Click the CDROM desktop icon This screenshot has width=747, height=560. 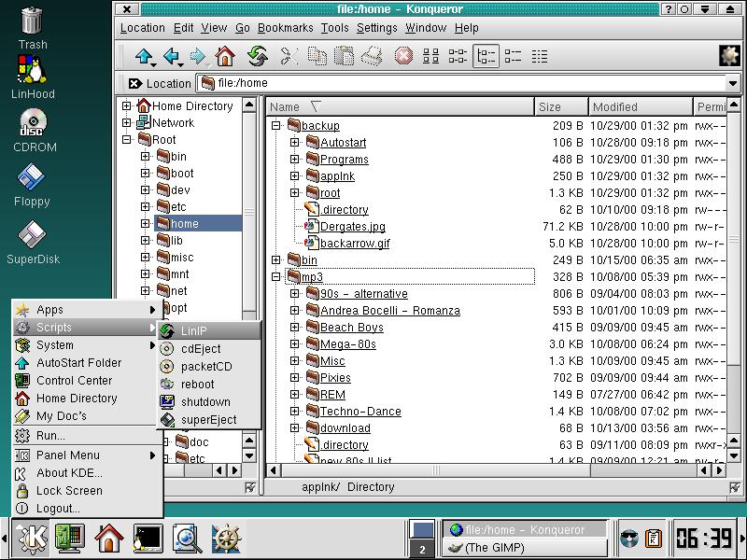click(32, 124)
